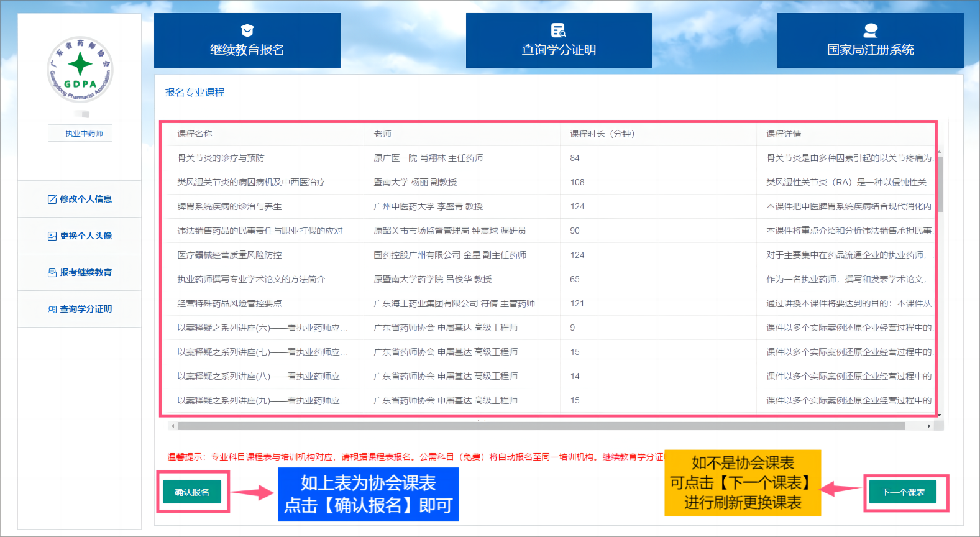
Task: Click the graduation cap icon above 继续教育报名
Action: (x=247, y=30)
